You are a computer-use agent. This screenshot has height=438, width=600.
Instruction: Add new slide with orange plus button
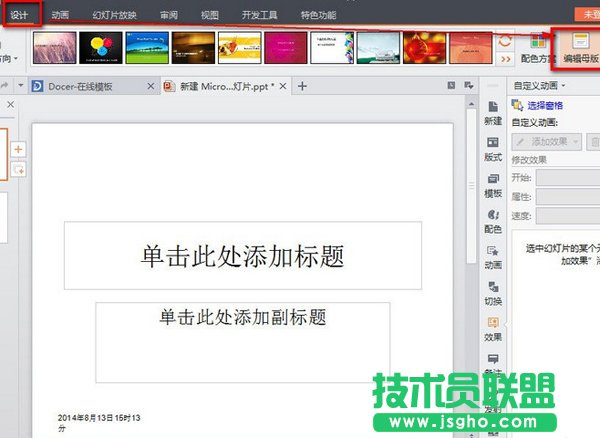tap(18, 149)
